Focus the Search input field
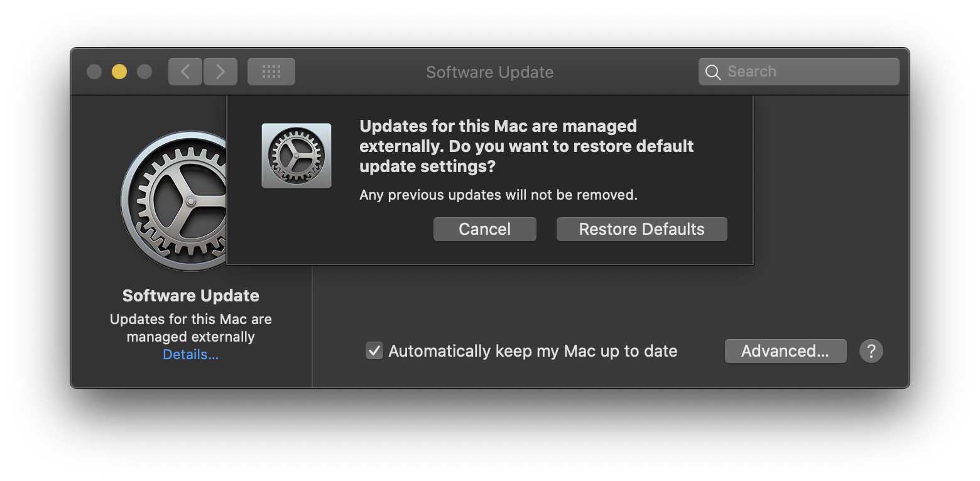 [799, 72]
